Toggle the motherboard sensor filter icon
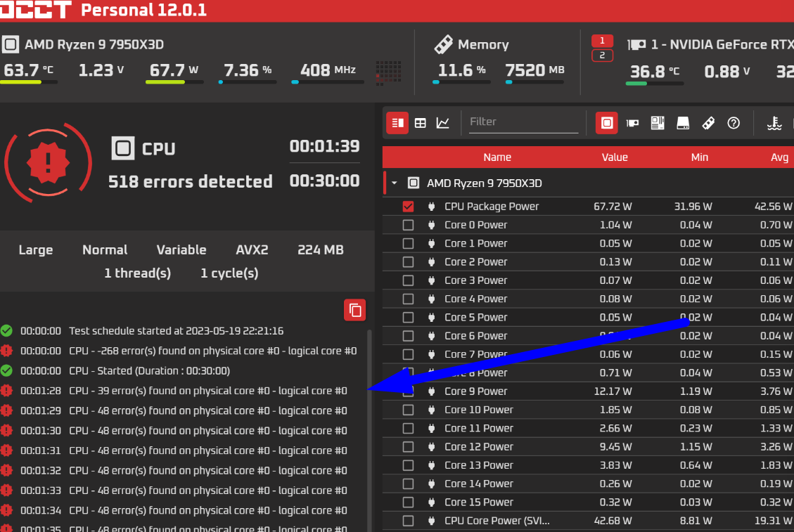 (x=658, y=123)
